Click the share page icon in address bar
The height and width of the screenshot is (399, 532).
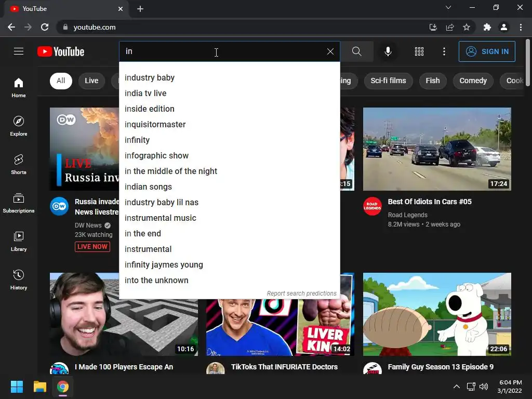point(450,27)
